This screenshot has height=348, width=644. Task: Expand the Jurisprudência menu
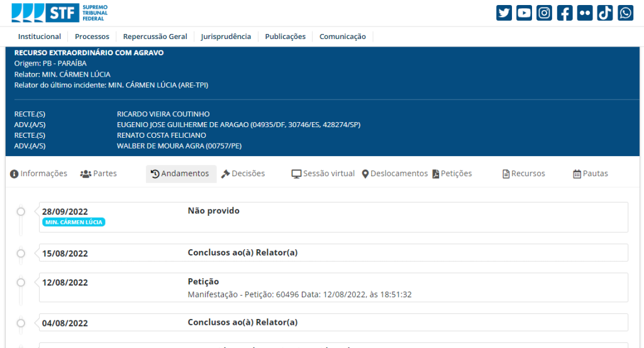tap(226, 36)
